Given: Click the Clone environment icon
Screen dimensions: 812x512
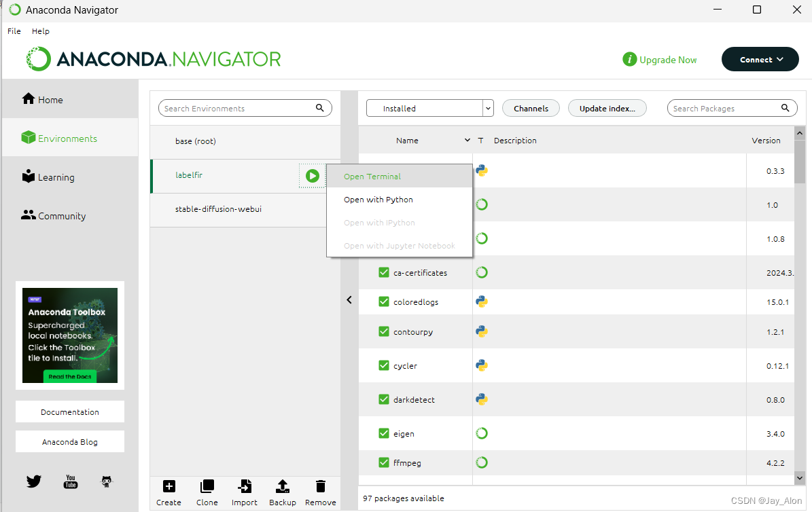Looking at the screenshot, I should (x=207, y=486).
